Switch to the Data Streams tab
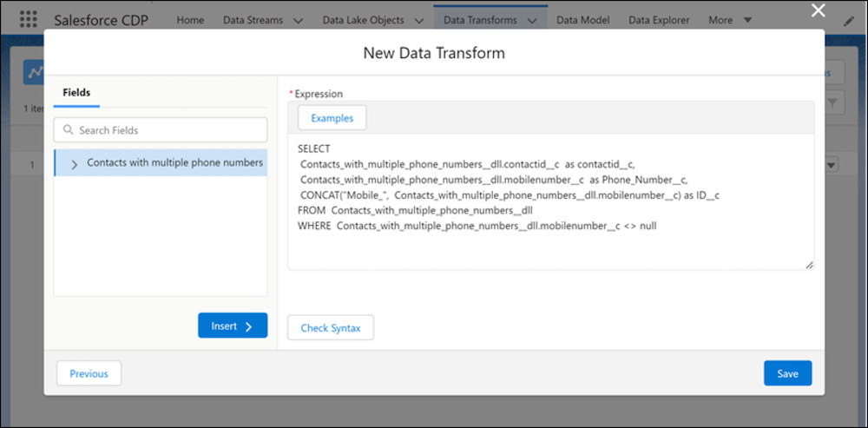This screenshot has width=868, height=428. pos(253,20)
